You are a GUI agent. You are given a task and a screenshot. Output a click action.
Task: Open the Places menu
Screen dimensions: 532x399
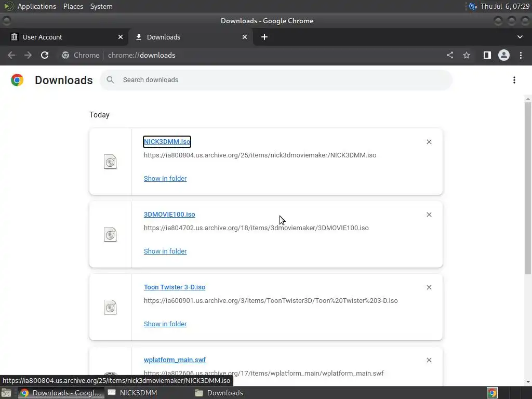point(73,6)
